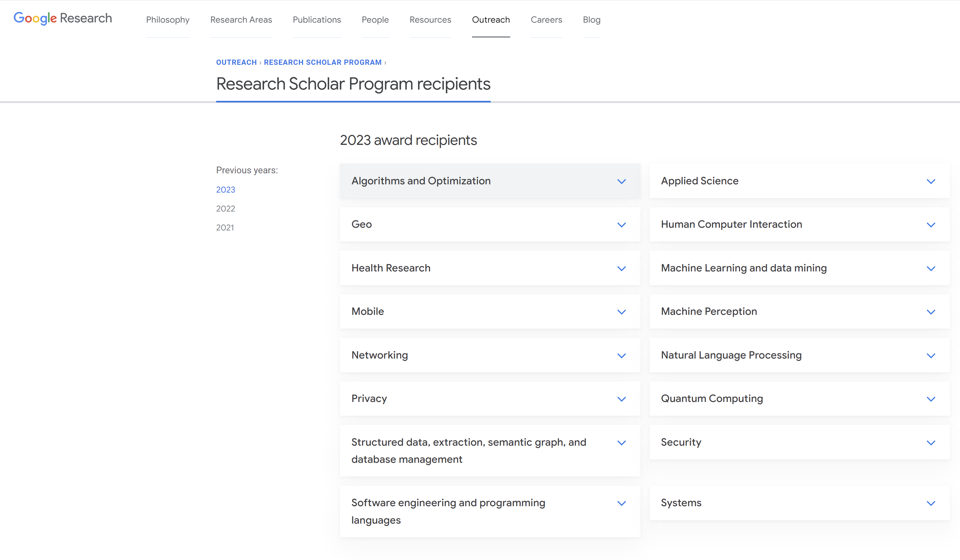Screen dimensions: 960x560
Task: Open the Privacy accordion label
Action: pos(369,399)
